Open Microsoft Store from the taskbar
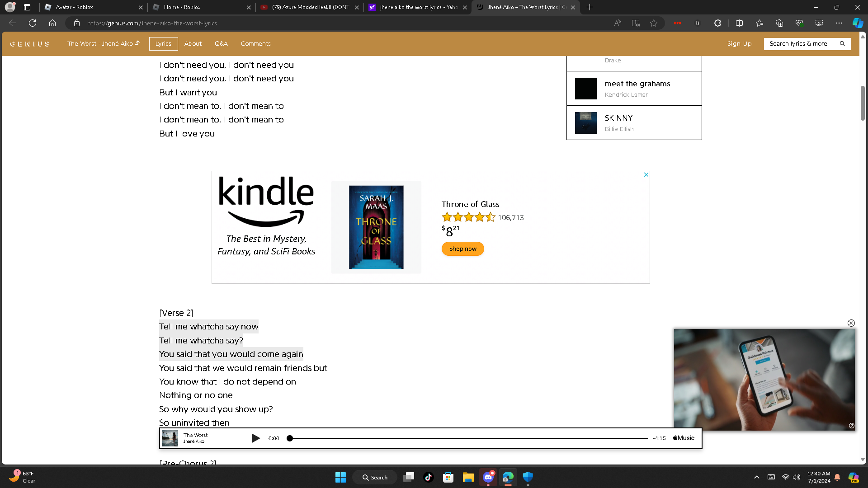 [x=448, y=477]
